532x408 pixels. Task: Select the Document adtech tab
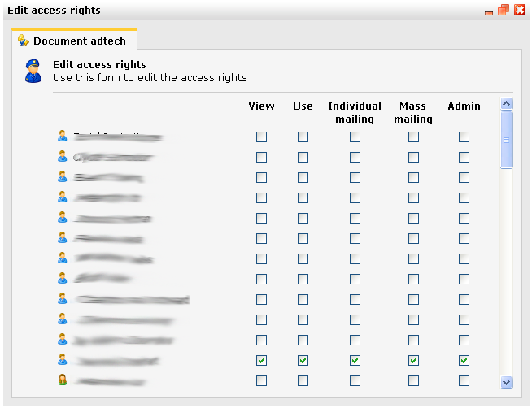pos(75,41)
